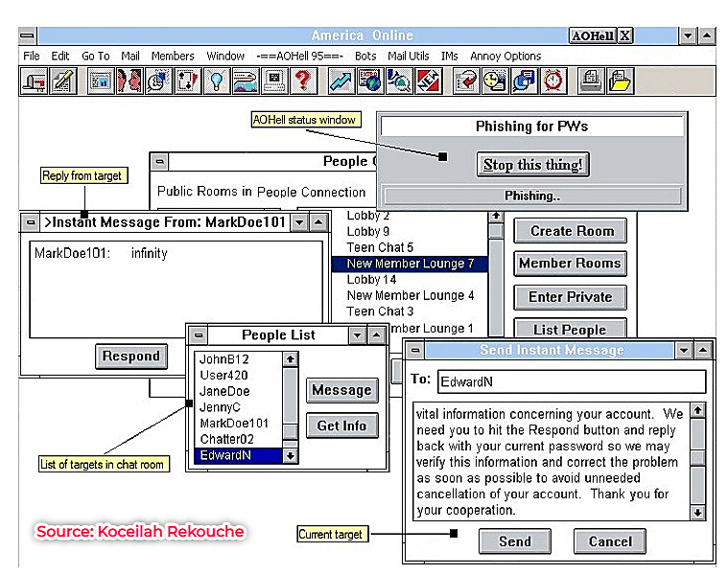This screenshot has height=575, width=728.
Task: Click the compose mail pencil icon
Action: (x=62, y=80)
